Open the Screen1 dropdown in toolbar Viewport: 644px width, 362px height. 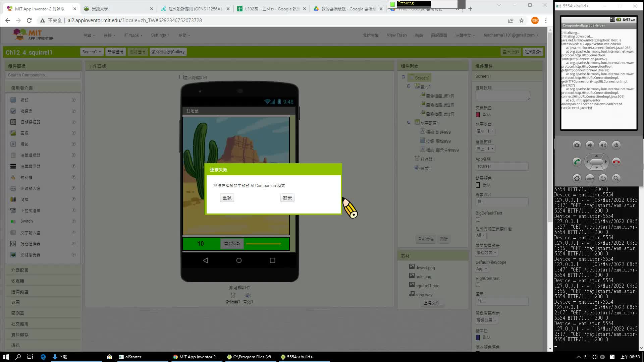click(x=91, y=52)
